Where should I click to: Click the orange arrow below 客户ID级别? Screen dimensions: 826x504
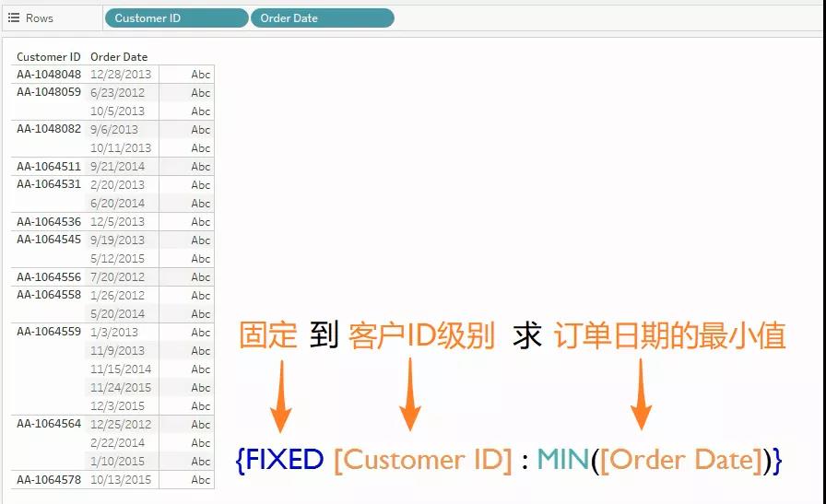pos(411,395)
